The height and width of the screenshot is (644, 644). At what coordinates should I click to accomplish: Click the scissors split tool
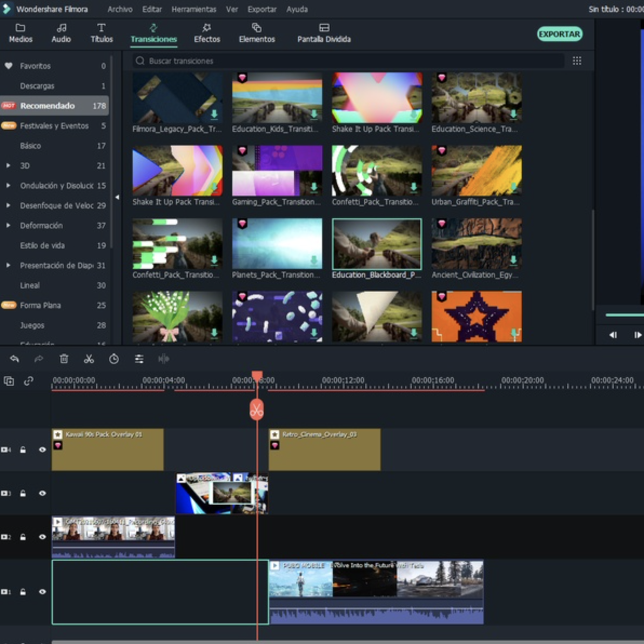89,359
